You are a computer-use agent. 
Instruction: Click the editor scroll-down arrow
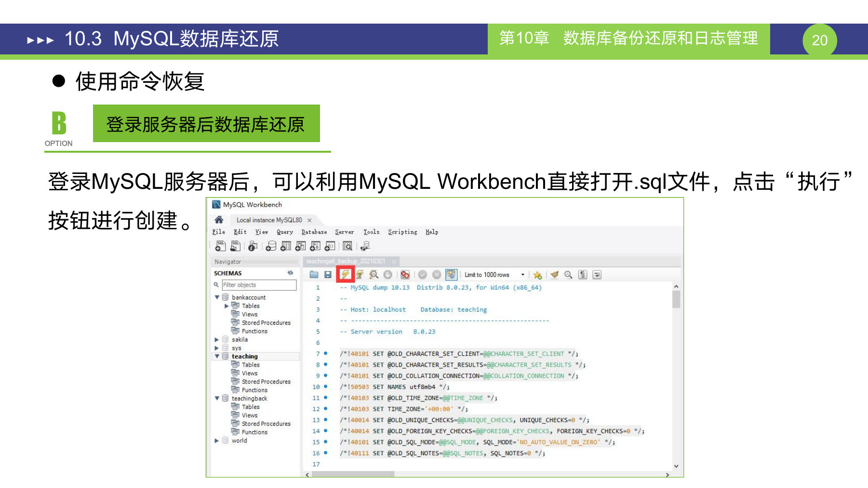[x=676, y=466]
